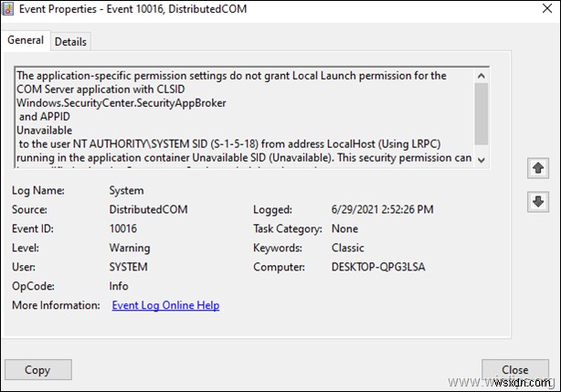Click the description scrollbar down arrow
The height and width of the screenshot is (392, 561).
click(482, 160)
